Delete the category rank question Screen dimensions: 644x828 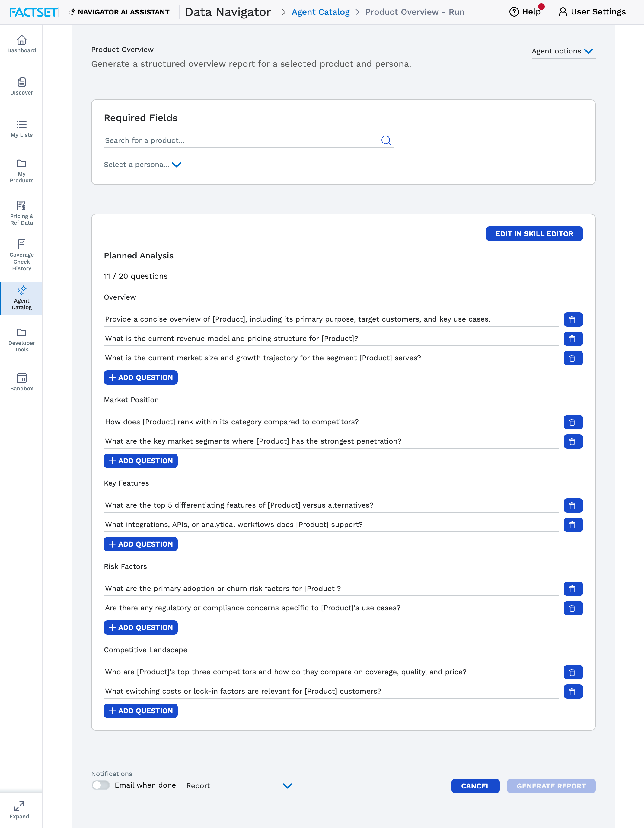(573, 422)
